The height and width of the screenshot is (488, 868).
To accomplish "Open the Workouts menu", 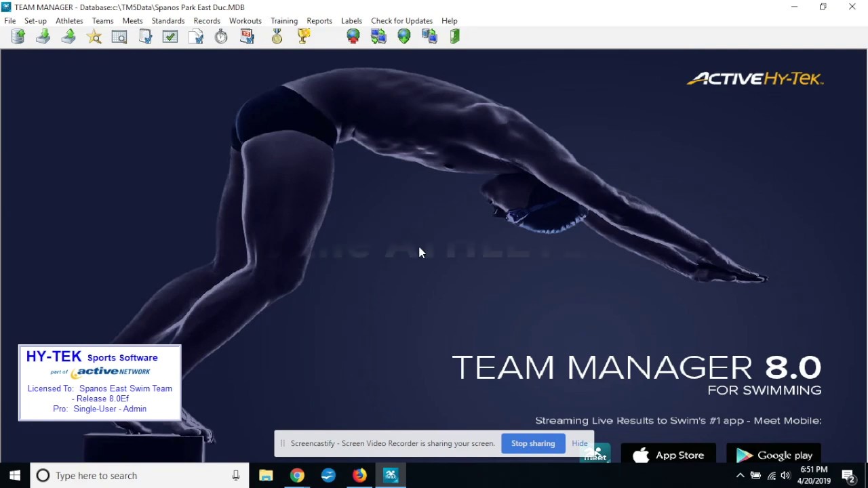I will coord(245,21).
